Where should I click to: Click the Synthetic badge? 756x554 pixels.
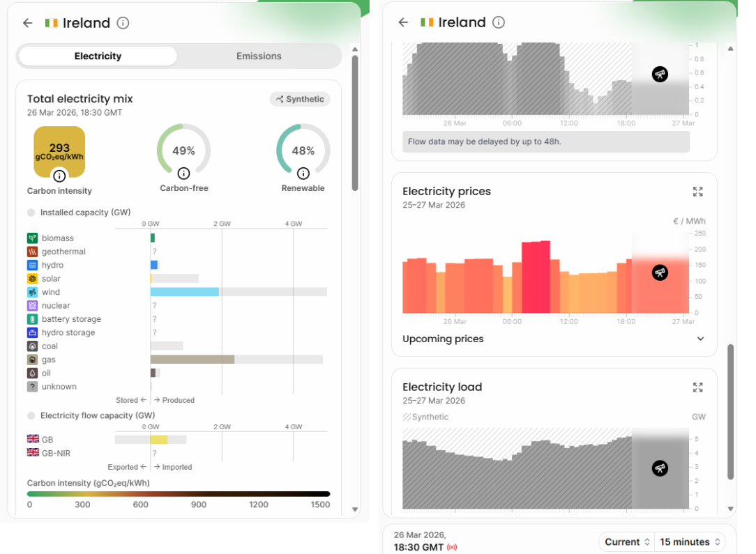300,99
